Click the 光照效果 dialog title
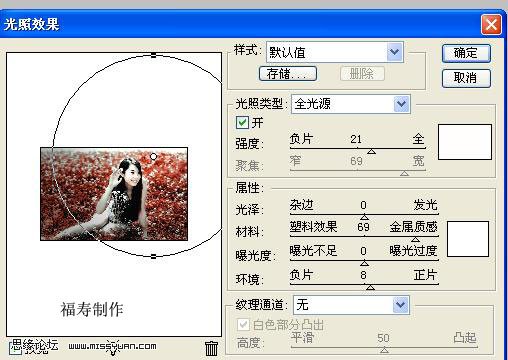Screen dimensions: 508x360 click(x=31, y=24)
